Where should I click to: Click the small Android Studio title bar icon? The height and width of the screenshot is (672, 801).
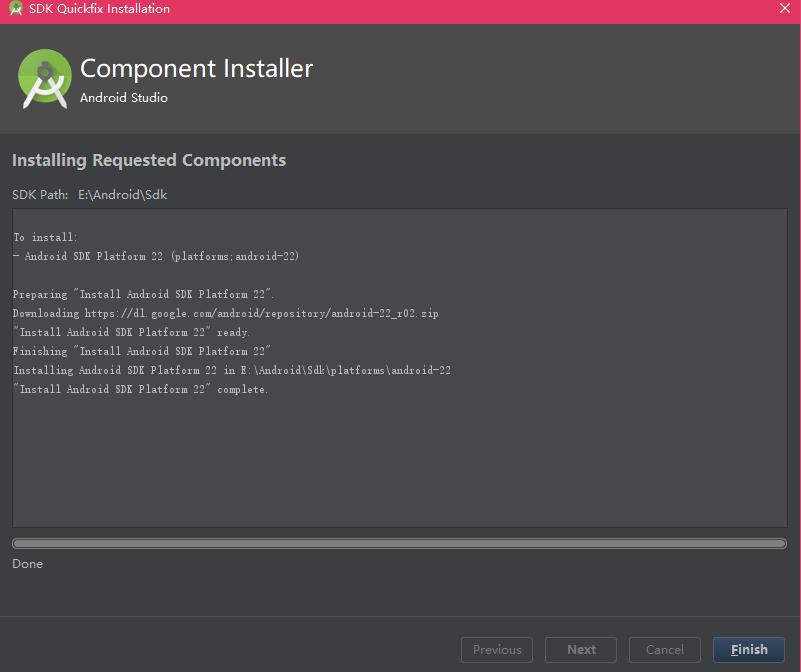point(16,8)
